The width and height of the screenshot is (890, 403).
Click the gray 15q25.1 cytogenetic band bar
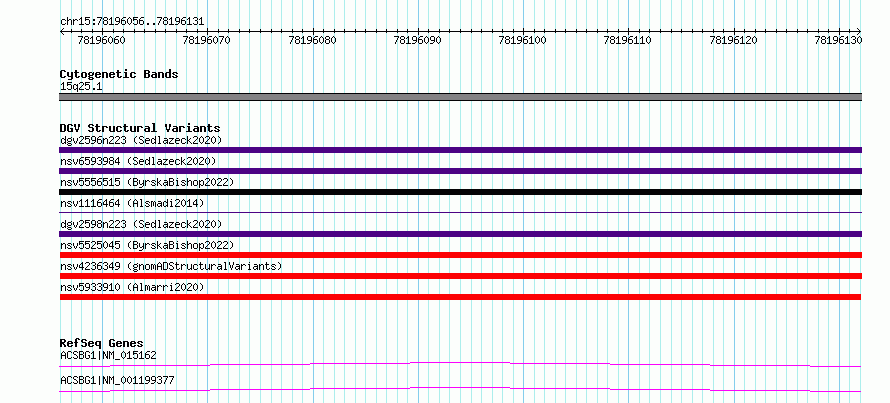pyautogui.click(x=460, y=97)
